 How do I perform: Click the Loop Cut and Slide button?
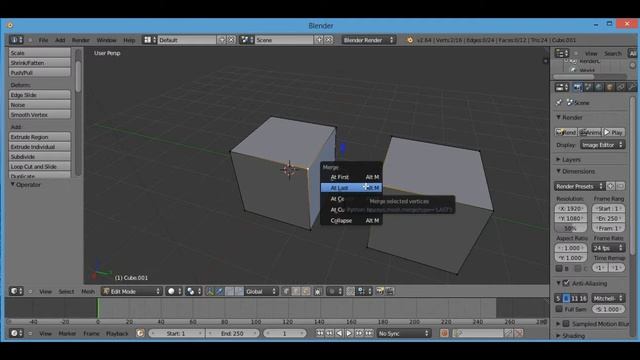[40, 167]
